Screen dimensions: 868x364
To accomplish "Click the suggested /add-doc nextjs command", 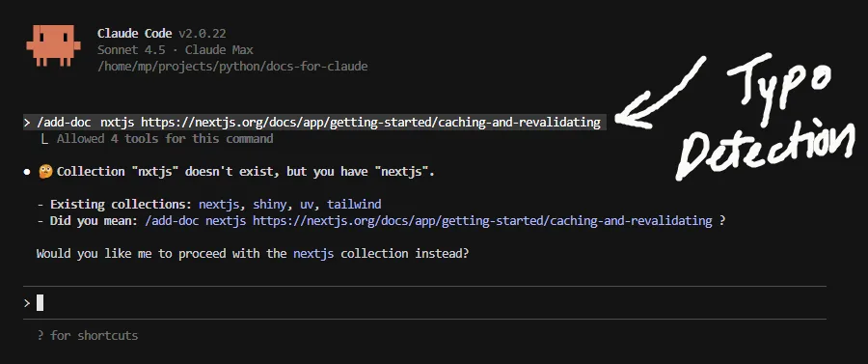I will [x=428, y=221].
